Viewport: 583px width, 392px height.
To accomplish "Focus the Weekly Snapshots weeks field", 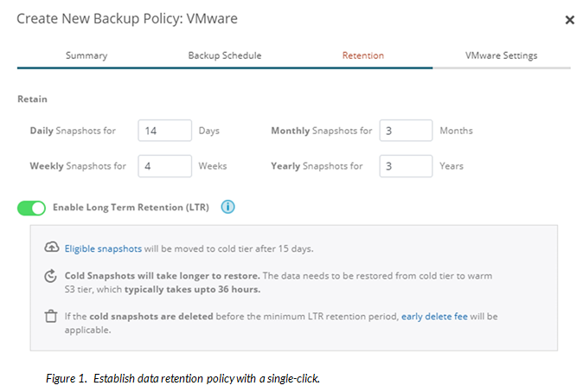I will coord(163,166).
